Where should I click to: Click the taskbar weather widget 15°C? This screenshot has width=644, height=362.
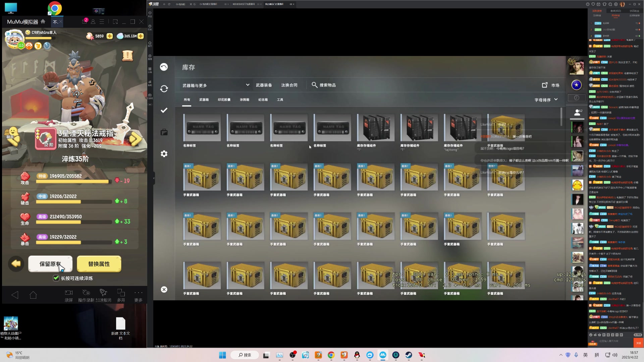(17, 355)
